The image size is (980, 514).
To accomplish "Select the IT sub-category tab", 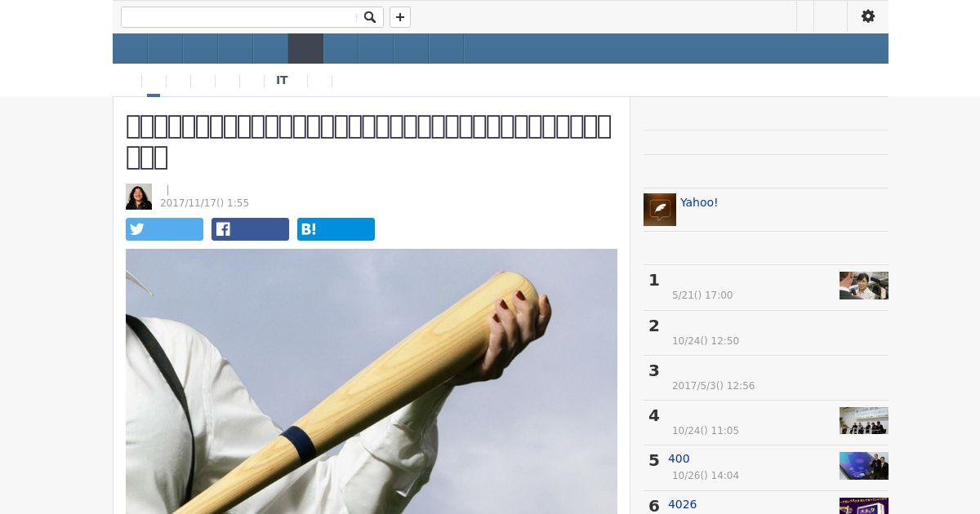I will coord(282,81).
